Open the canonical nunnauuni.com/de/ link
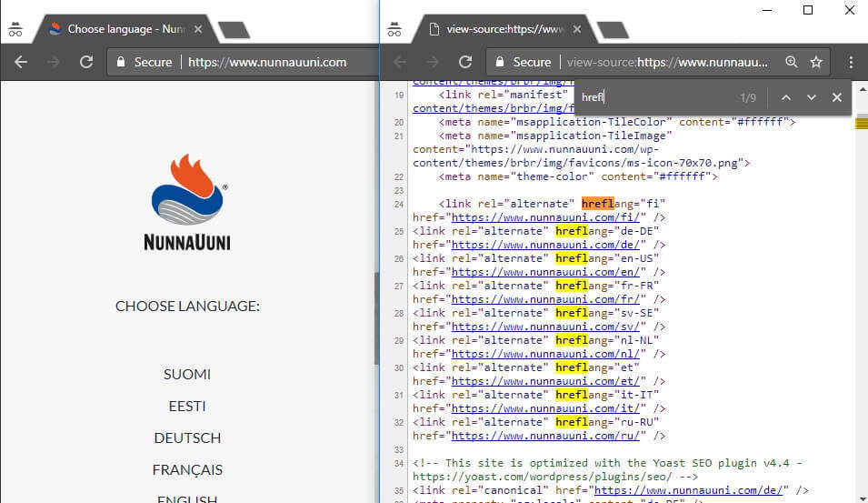The width and height of the screenshot is (868, 503). pos(688,490)
